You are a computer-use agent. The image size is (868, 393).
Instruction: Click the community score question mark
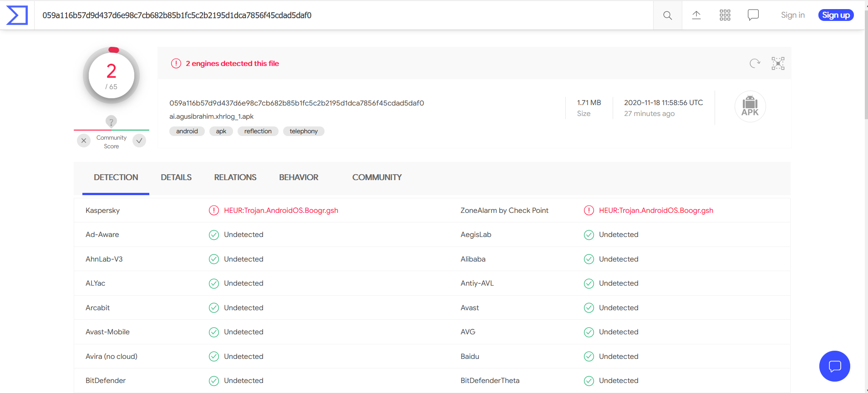click(x=111, y=121)
